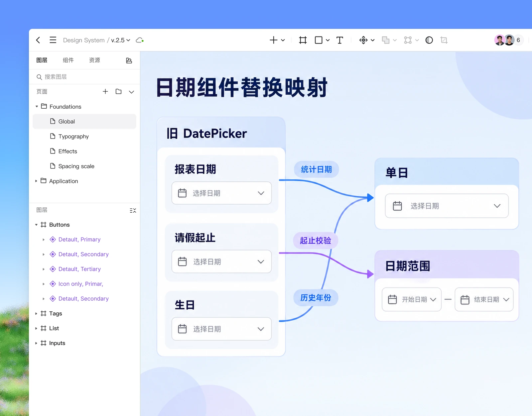Click the 搜索图层 search field
The width and height of the screenshot is (532, 416).
pyautogui.click(x=84, y=77)
